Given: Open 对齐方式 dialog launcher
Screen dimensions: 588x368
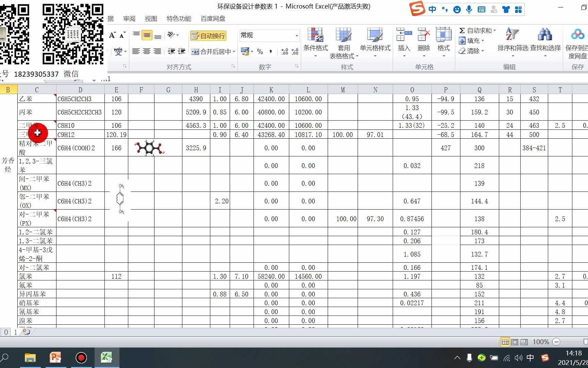Looking at the screenshot, I should pyautogui.click(x=233, y=66).
